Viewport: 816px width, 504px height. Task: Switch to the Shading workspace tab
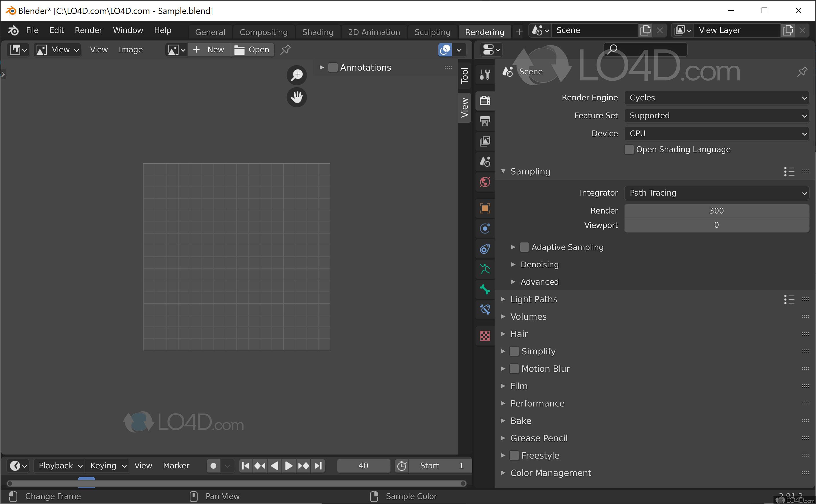click(x=317, y=32)
